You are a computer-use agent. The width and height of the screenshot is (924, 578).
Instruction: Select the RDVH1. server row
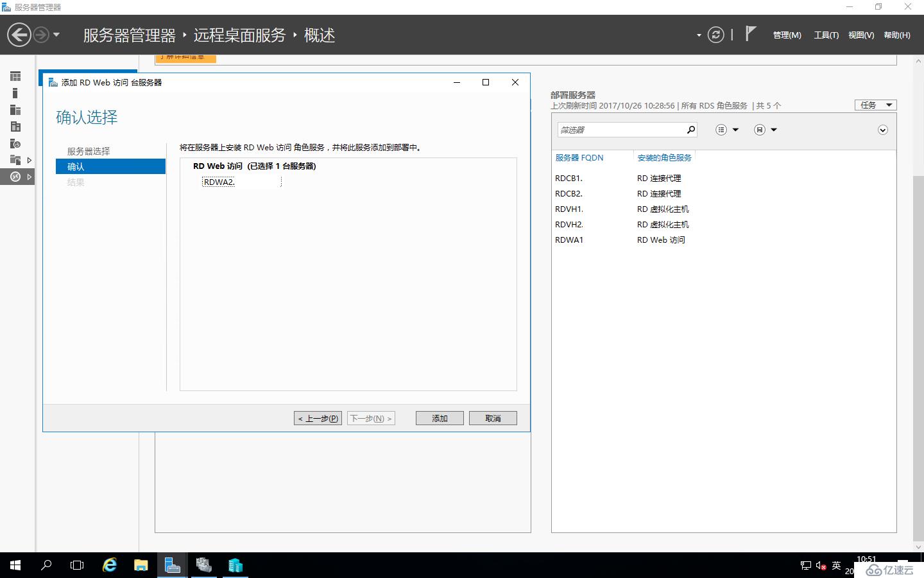pyautogui.click(x=723, y=209)
